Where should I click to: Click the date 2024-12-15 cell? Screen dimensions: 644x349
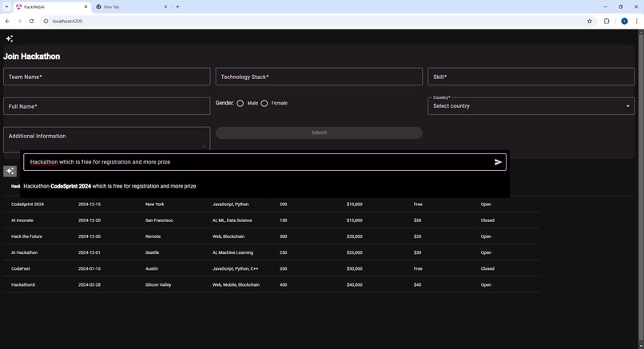(x=89, y=204)
